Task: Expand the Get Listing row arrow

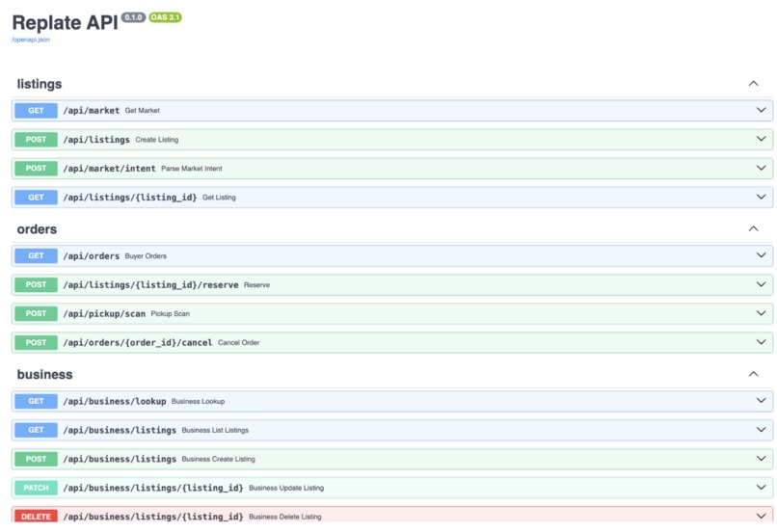Action: tap(762, 197)
